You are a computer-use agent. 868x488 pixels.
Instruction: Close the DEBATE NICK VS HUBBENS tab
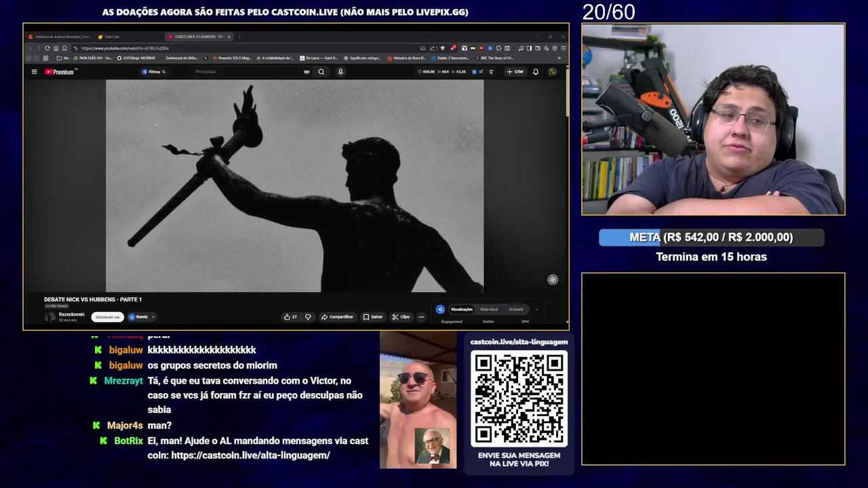[x=229, y=37]
